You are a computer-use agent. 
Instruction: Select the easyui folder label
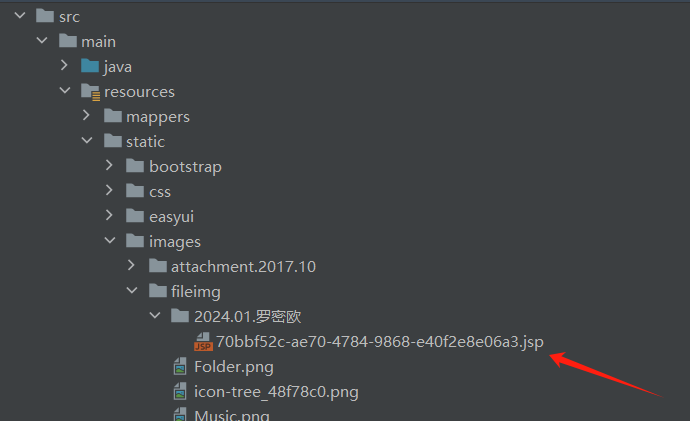(x=171, y=216)
